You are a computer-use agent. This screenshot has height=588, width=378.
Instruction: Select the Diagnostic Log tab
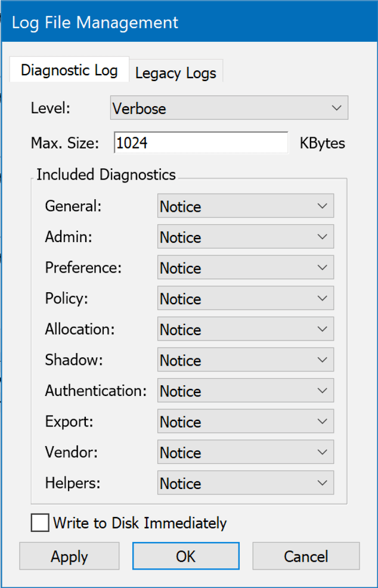pos(69,70)
